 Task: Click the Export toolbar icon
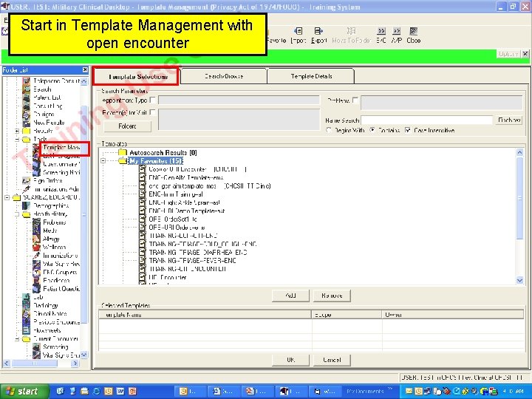[x=318, y=32]
